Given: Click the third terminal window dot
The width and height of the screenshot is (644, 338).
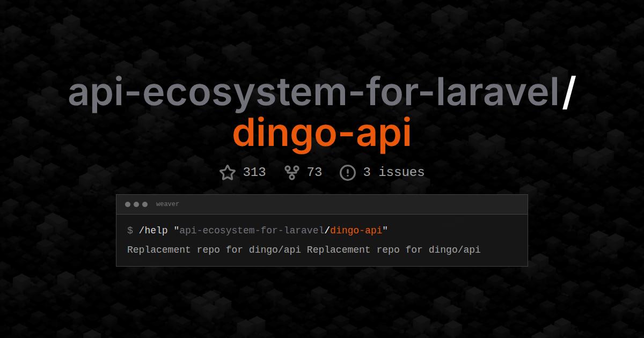Looking at the screenshot, I should [145, 204].
